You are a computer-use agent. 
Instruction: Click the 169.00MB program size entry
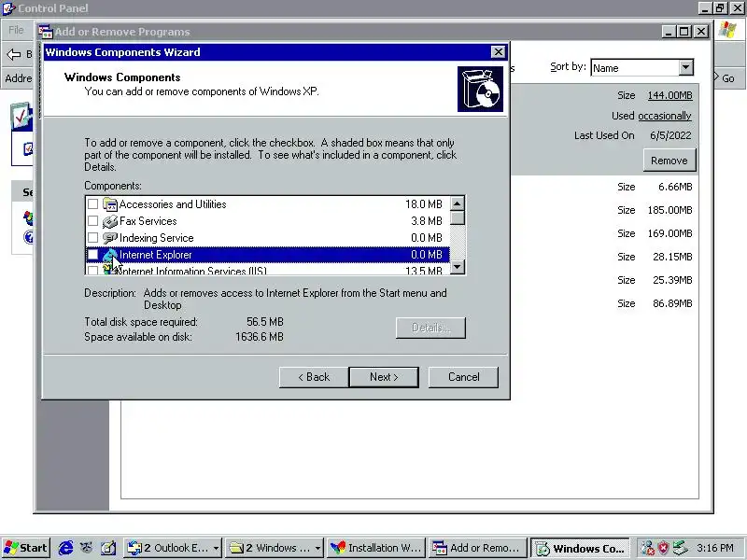tap(669, 233)
